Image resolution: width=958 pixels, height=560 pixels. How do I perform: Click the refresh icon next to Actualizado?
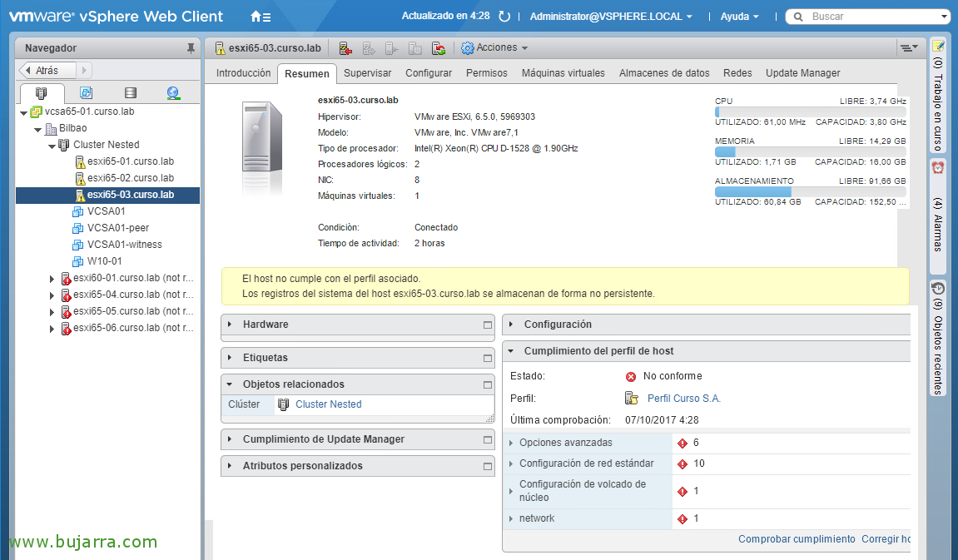pyautogui.click(x=504, y=17)
